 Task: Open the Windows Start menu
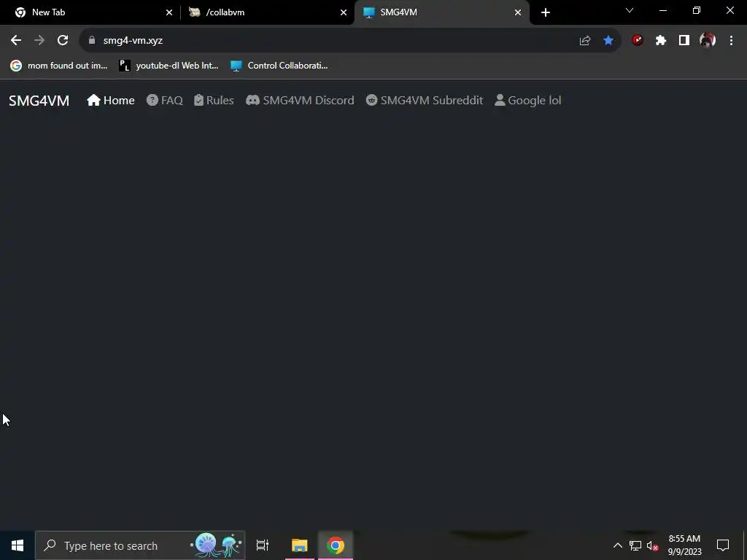click(x=18, y=545)
